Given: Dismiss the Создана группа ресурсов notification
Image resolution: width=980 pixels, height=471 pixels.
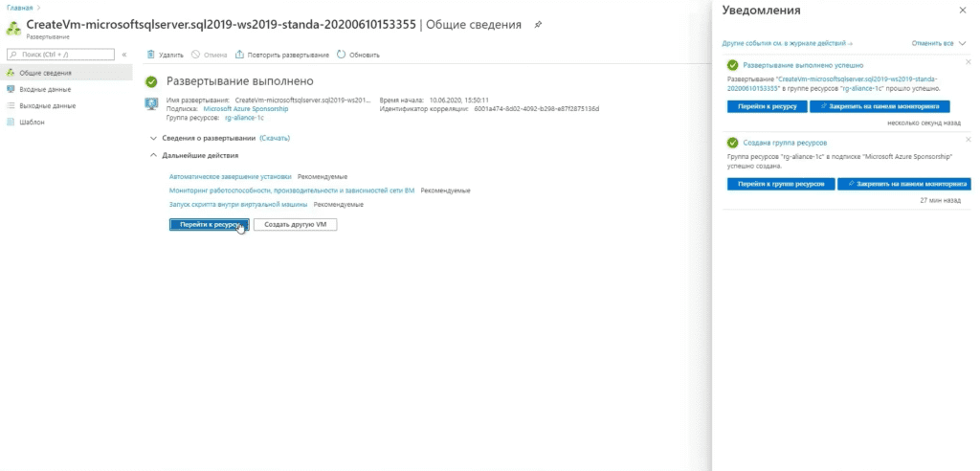Looking at the screenshot, I should pyautogui.click(x=969, y=139).
